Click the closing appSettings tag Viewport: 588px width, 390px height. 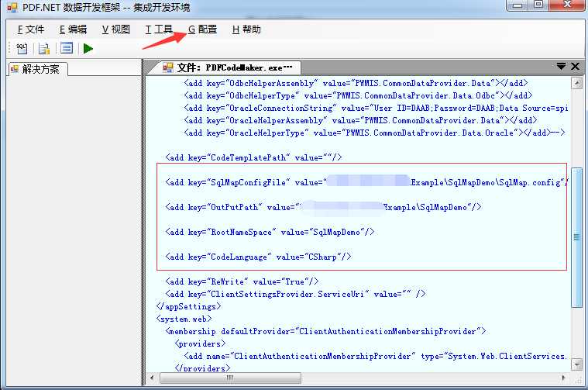pyautogui.click(x=188, y=306)
